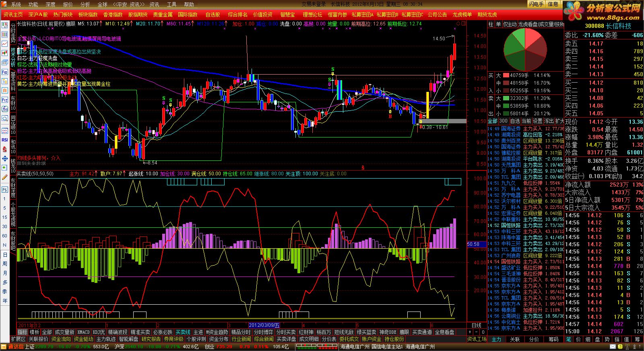Open the line trend chart icon in left toolbar
The image size is (644, 351).
[x=5, y=43]
